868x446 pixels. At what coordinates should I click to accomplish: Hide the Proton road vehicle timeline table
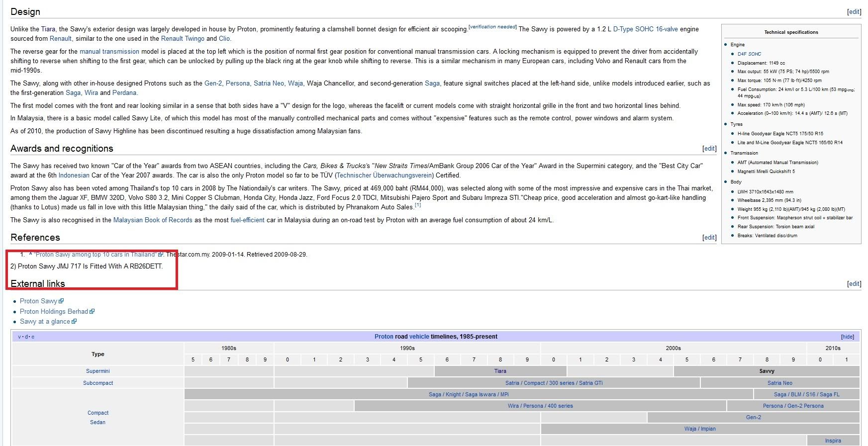(847, 337)
